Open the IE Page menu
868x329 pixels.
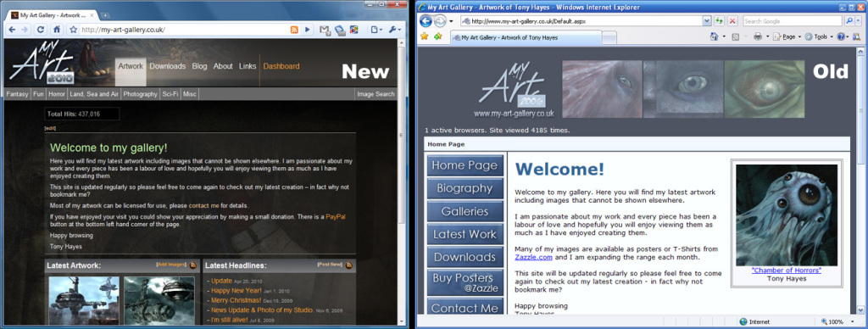(787, 36)
